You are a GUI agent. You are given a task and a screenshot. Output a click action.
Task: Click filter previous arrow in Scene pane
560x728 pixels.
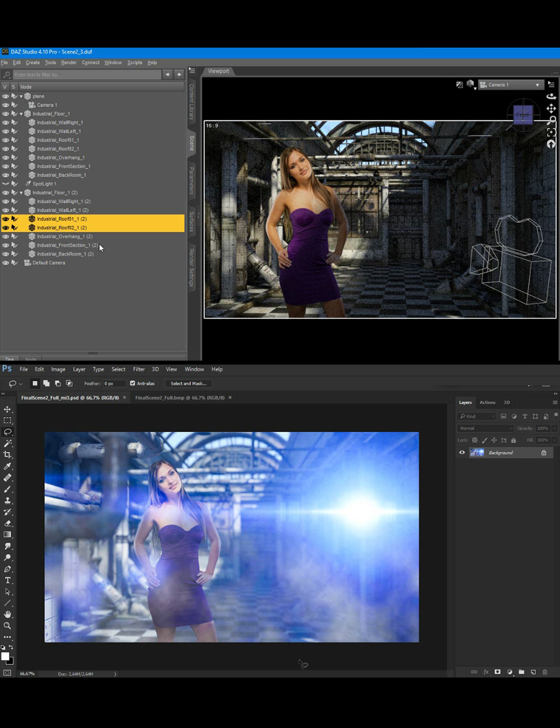pos(167,74)
